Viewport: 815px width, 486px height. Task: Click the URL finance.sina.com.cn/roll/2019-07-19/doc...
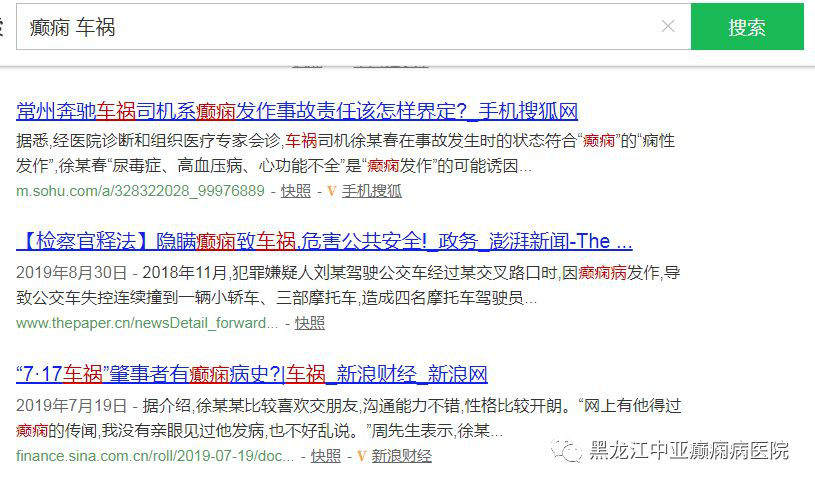click(155, 456)
